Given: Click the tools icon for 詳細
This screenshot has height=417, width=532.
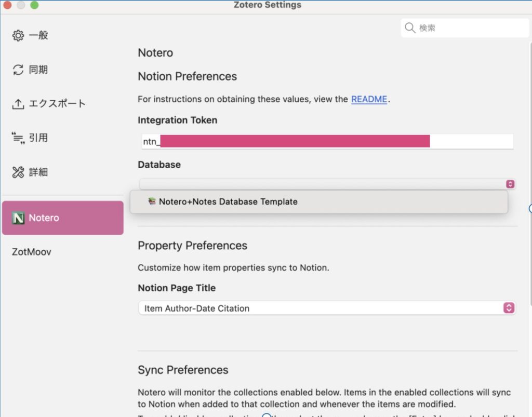Looking at the screenshot, I should pos(18,172).
